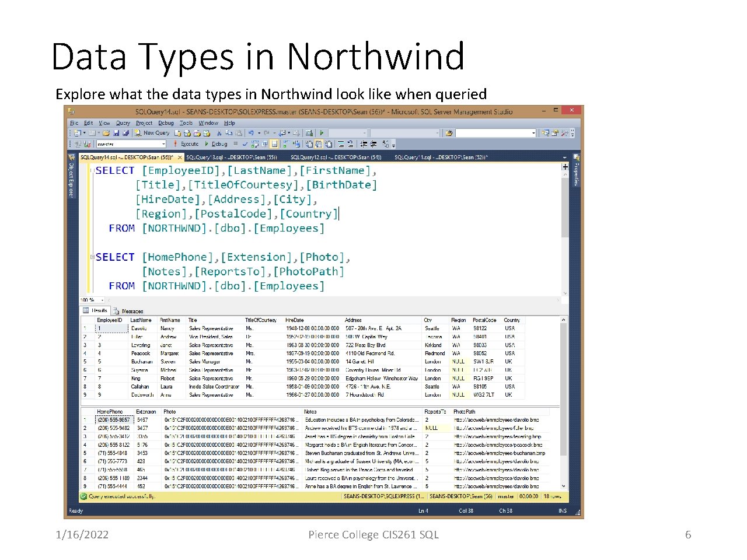
Task: Click the New Project icon
Action: click(x=78, y=133)
